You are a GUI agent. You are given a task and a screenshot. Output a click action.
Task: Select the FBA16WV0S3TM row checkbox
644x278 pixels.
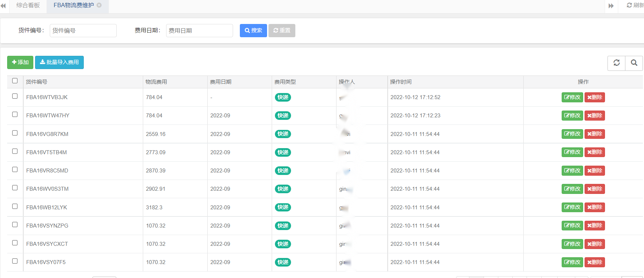[x=15, y=188]
